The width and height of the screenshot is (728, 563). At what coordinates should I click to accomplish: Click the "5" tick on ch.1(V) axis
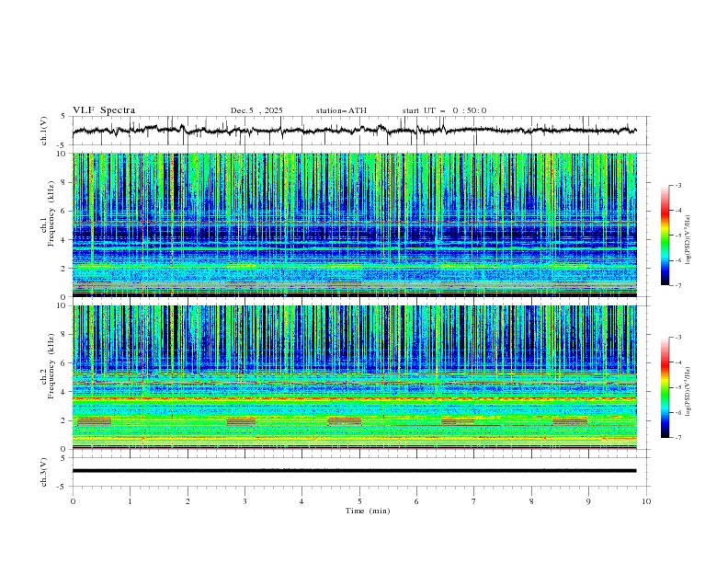[63, 116]
